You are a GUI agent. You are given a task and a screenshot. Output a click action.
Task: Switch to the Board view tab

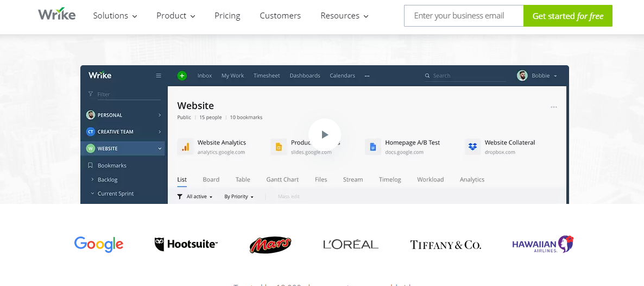coord(211,180)
